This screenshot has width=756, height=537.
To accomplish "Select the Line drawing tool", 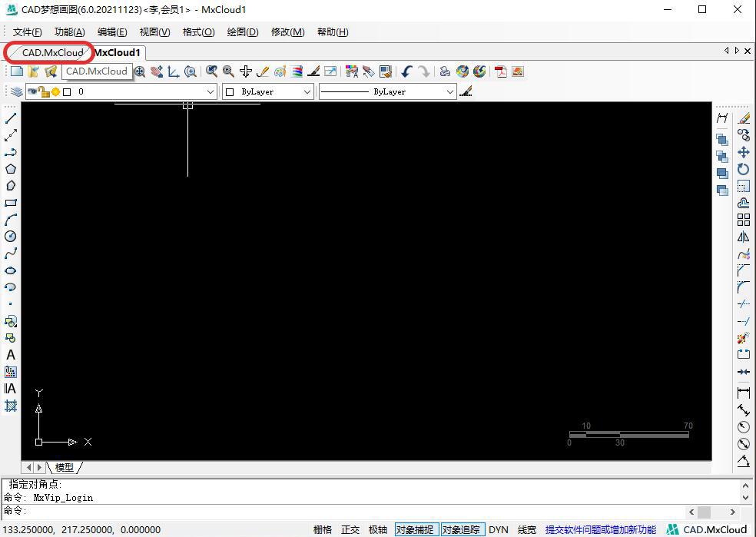I will (x=11, y=118).
